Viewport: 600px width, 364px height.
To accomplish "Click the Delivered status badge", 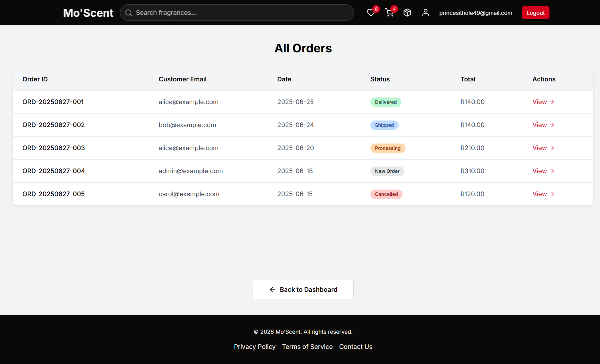I will (x=386, y=102).
